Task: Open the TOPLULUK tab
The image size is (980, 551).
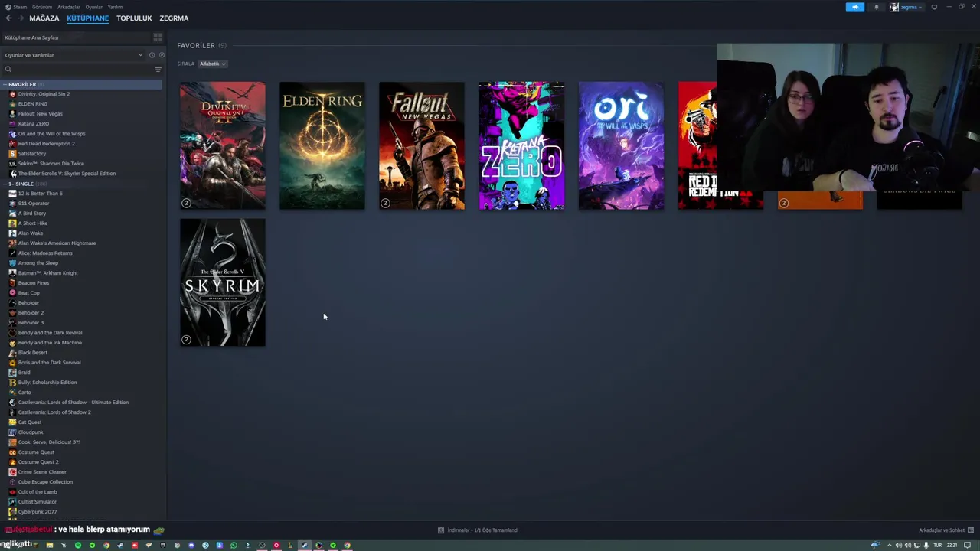Action: [x=134, y=18]
